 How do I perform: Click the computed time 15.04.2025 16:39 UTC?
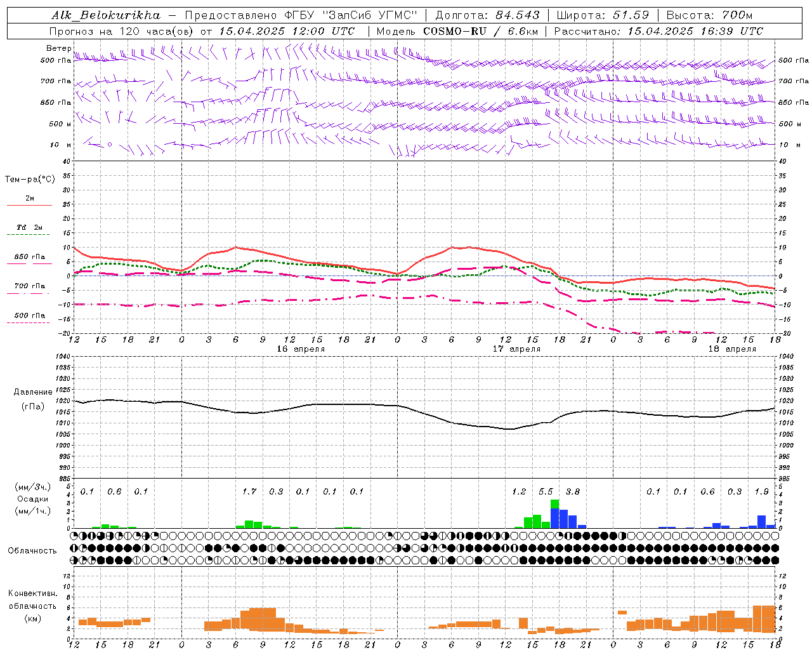(x=695, y=31)
